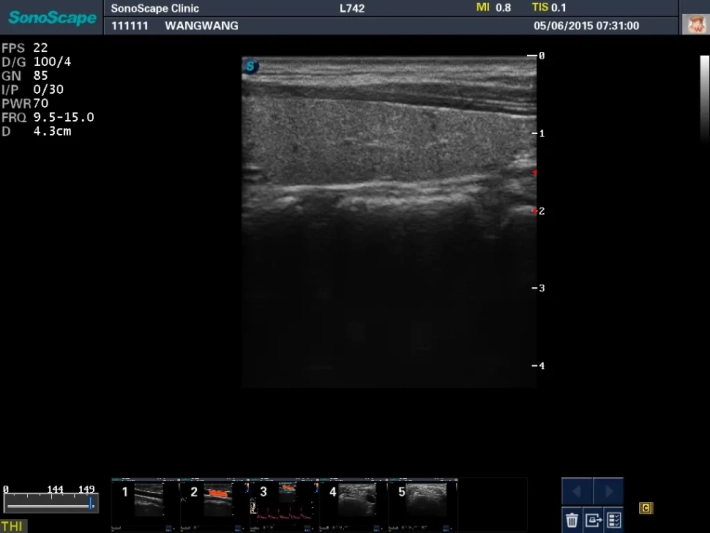Click the patient name WANGWANG

pyautogui.click(x=201, y=25)
